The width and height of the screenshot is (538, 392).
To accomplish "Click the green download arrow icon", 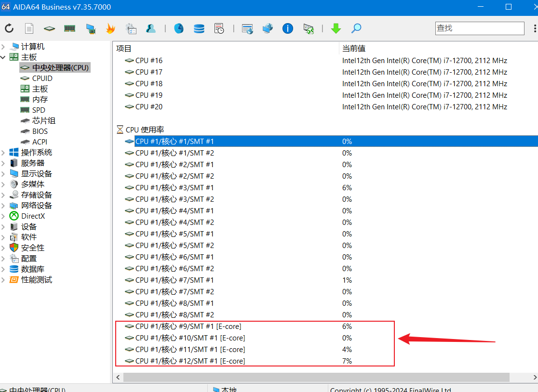I will tap(336, 28).
